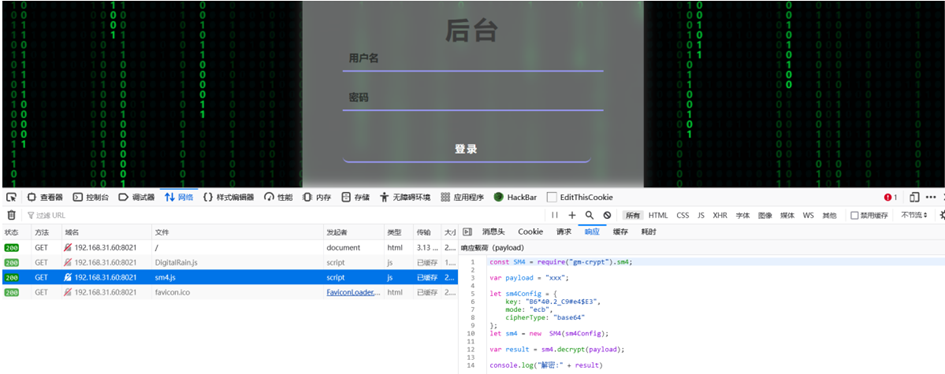Select the 响应 response tab

[592, 232]
